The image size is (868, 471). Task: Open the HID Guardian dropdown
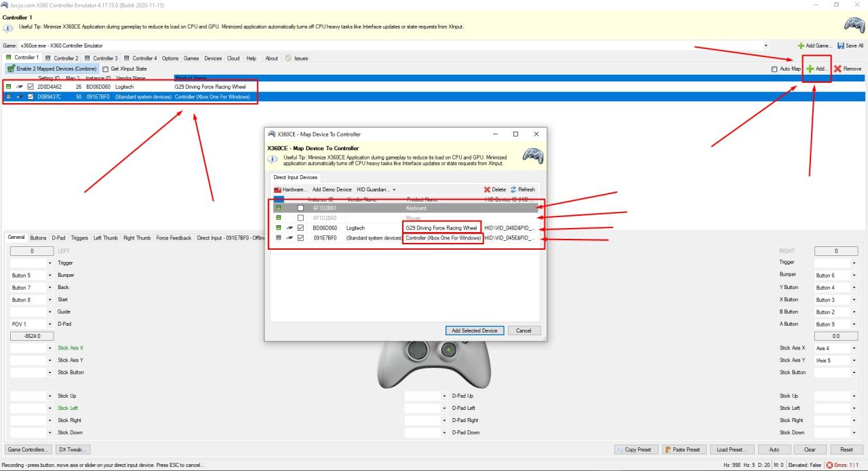[x=394, y=189]
